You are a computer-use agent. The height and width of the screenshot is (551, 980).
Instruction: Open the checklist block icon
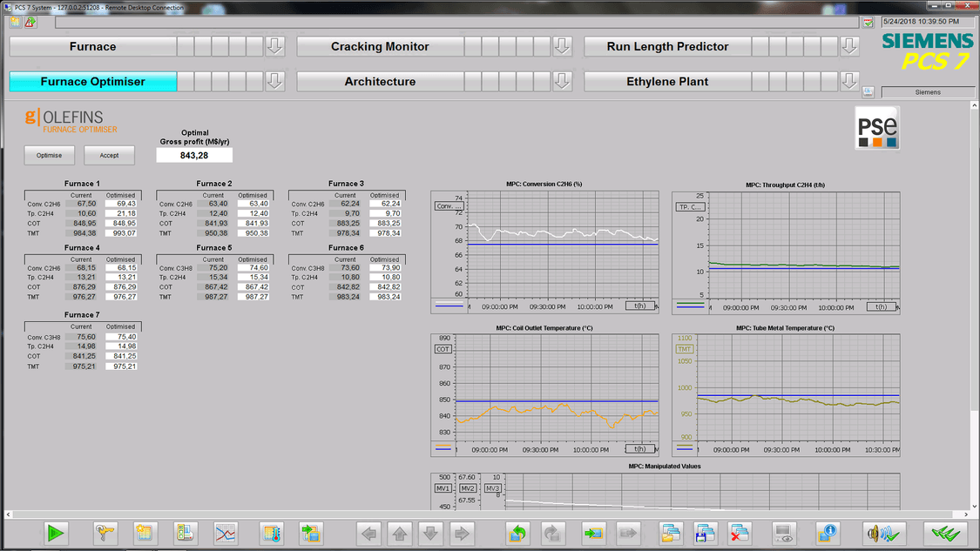tap(185, 533)
